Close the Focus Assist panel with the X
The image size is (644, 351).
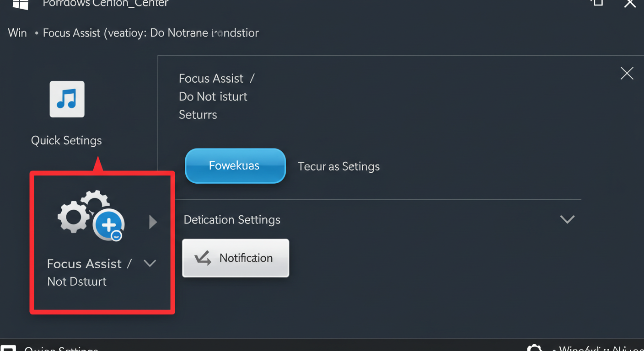tap(627, 73)
